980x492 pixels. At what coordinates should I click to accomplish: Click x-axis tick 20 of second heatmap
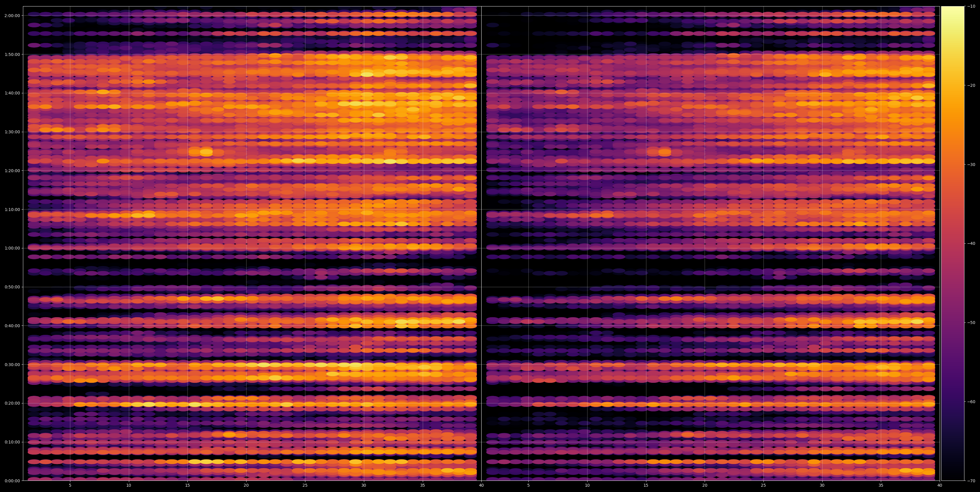pos(705,486)
